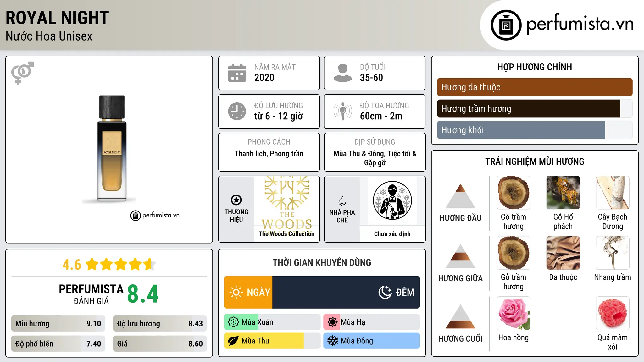Select the snowflake icon for Mùa Đông
The height and width of the screenshot is (362, 644).
(332, 341)
